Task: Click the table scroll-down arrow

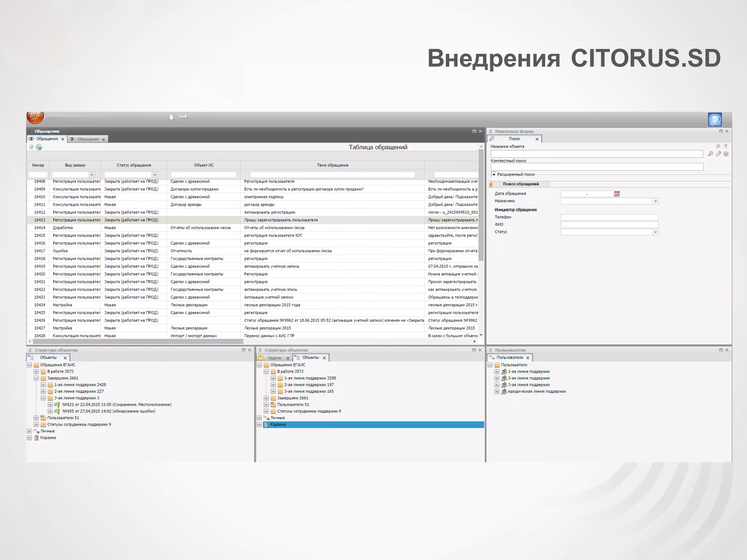Action: [481, 335]
